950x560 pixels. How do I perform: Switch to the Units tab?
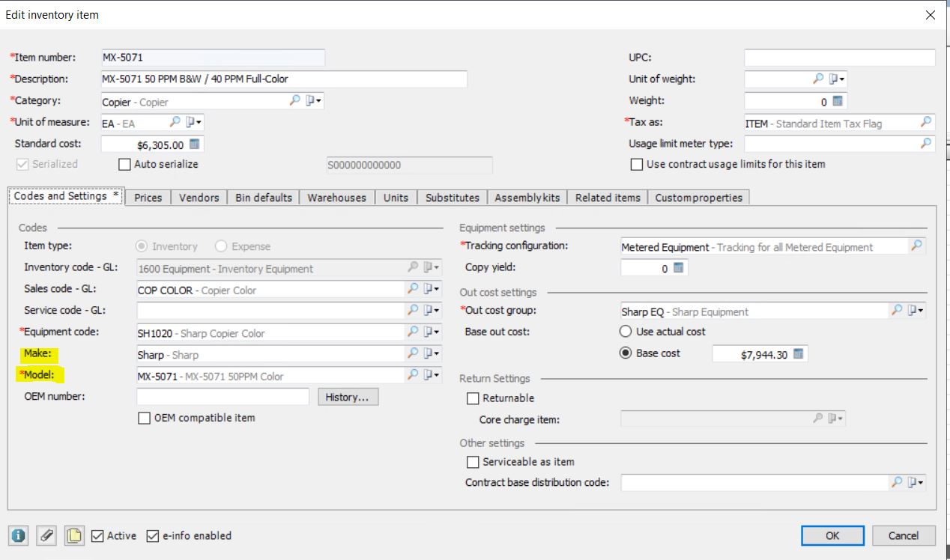coord(396,198)
